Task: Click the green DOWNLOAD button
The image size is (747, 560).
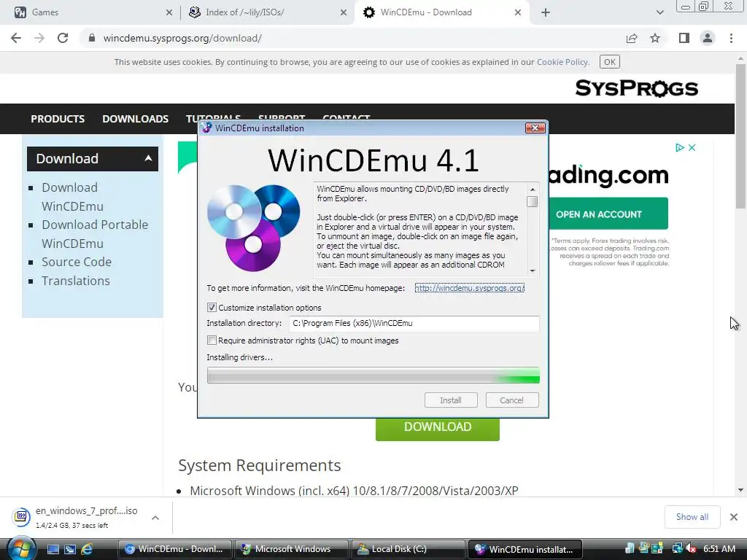Action: (438, 428)
